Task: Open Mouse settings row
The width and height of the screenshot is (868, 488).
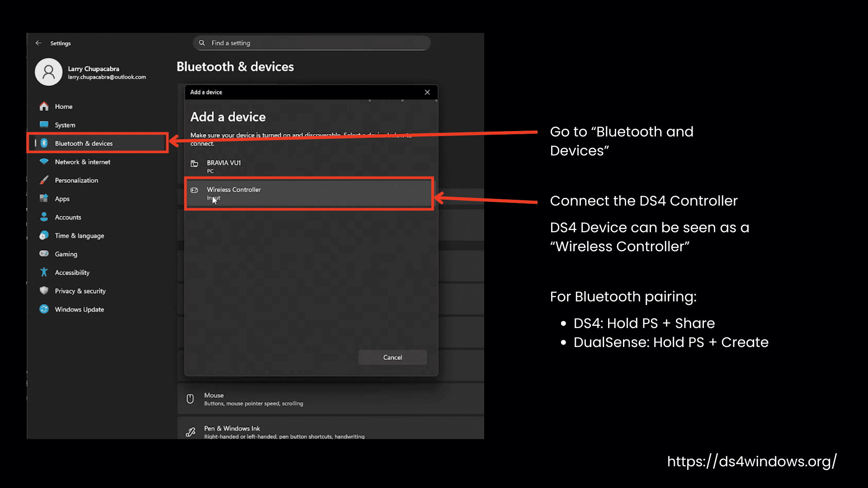Action: [330, 399]
